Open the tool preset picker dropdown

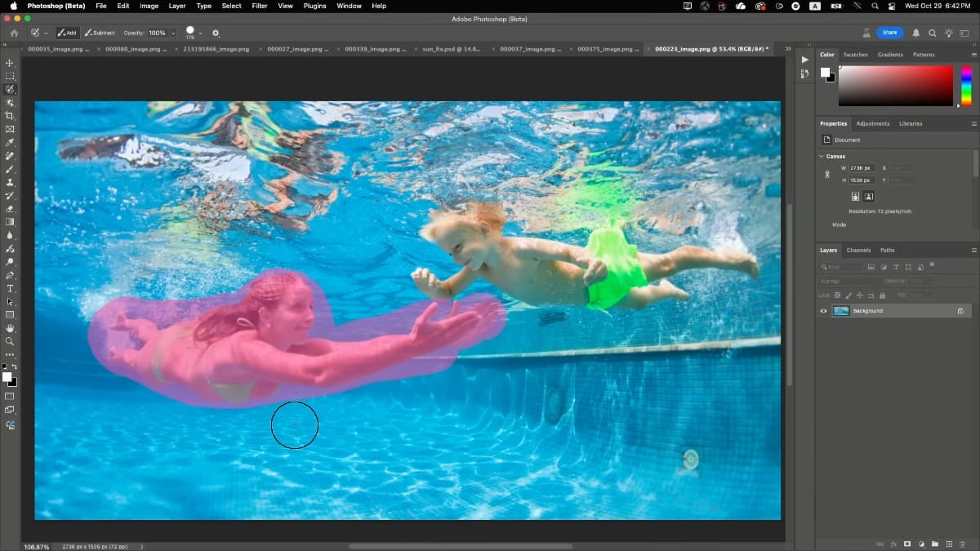coord(46,33)
